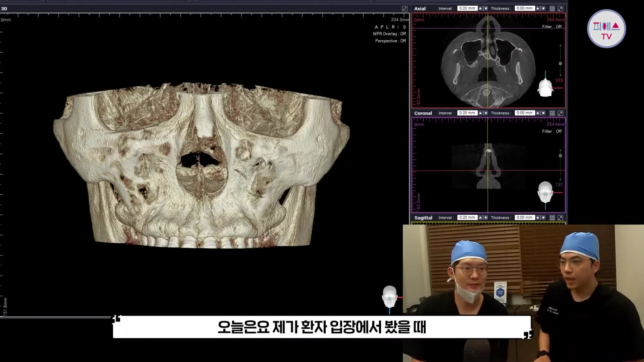Viewport: 644px width, 362px height.
Task: Click the Axial CT slice image
Action: click(488, 61)
